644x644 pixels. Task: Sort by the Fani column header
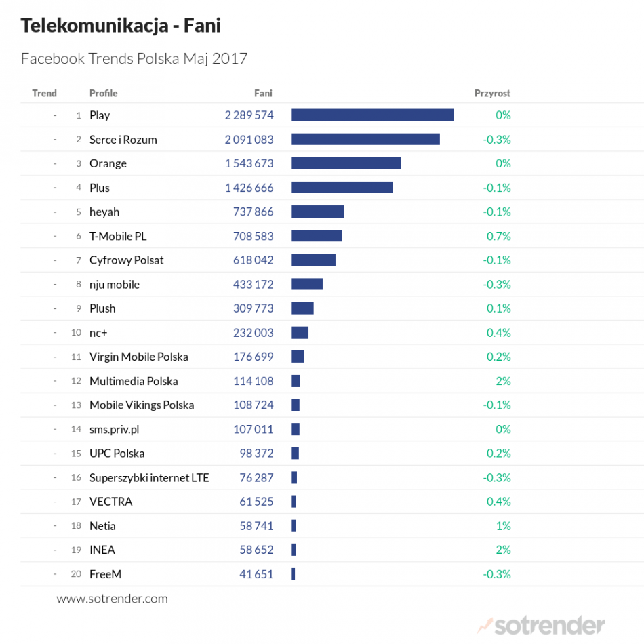[x=263, y=93]
